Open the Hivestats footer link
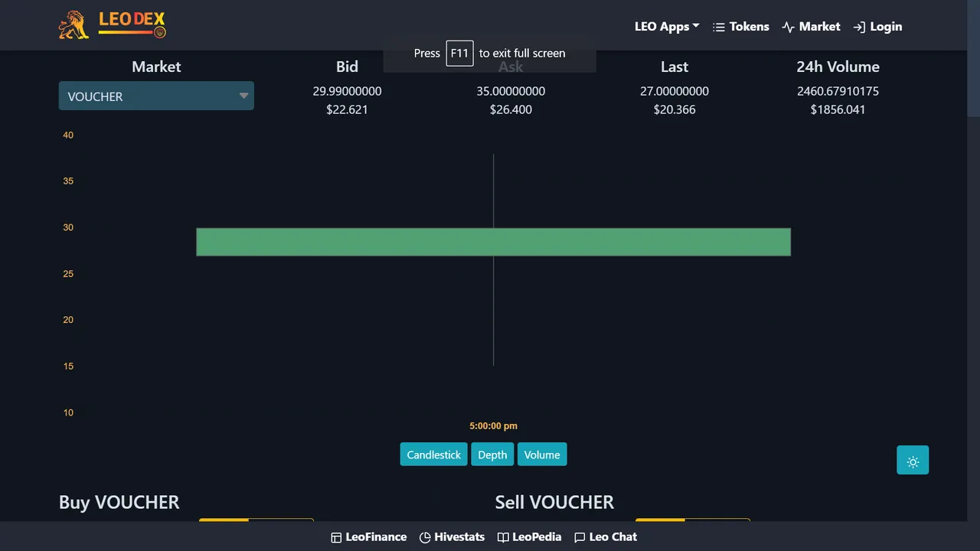The image size is (980, 551). [x=452, y=537]
